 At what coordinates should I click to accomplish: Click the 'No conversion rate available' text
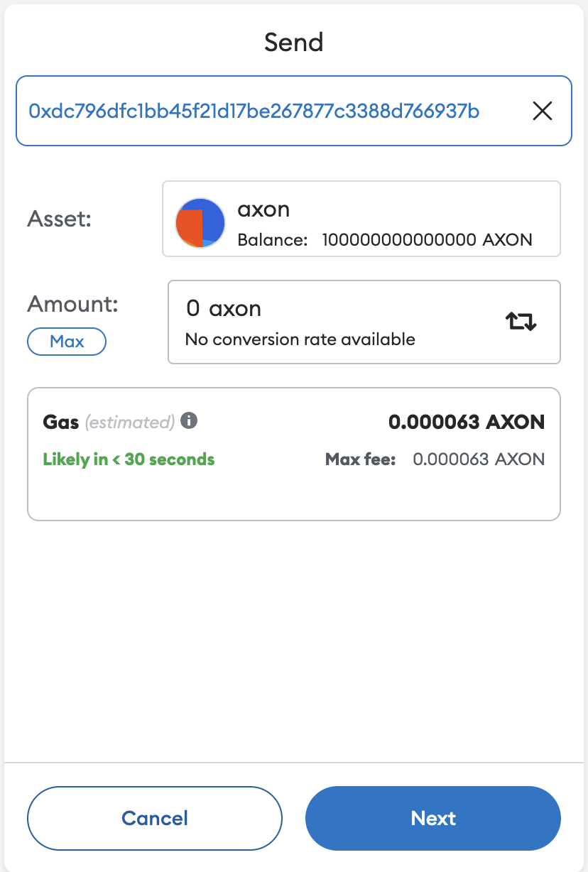[300, 339]
